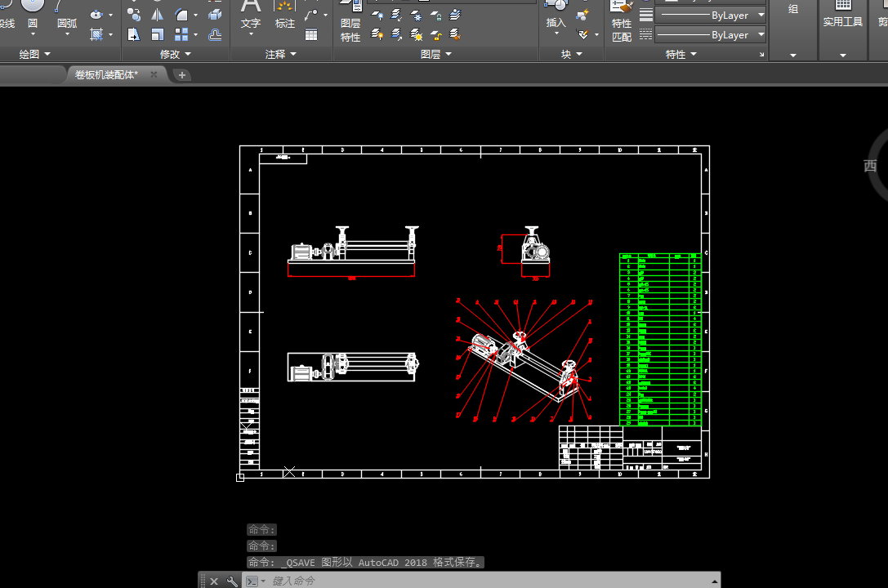Open the Leader dropdown arrow
The width and height of the screenshot is (888, 588).
click(x=325, y=15)
